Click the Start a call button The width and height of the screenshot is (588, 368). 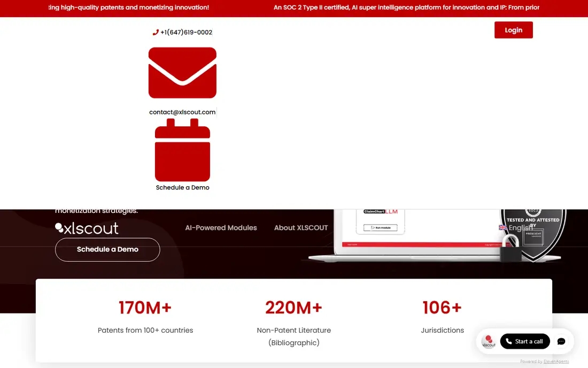tap(524, 341)
